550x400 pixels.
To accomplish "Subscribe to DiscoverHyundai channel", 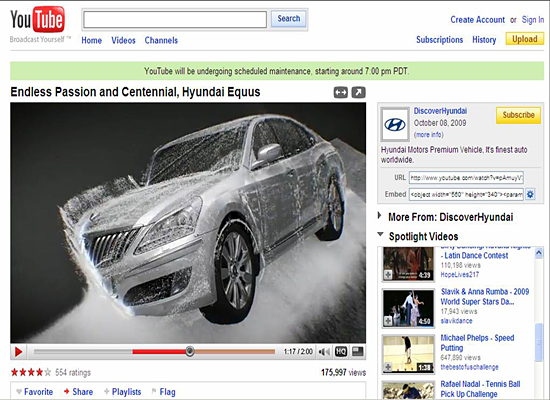I will (518, 115).
